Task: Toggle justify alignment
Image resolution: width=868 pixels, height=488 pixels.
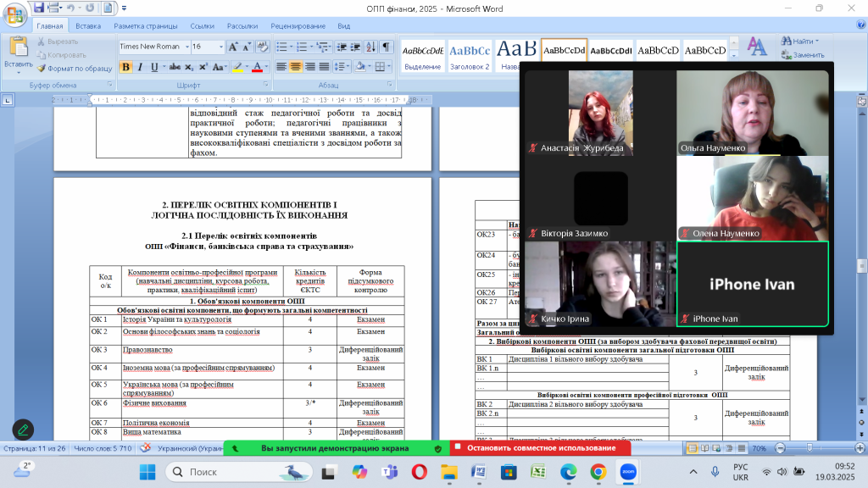Action: 325,67
